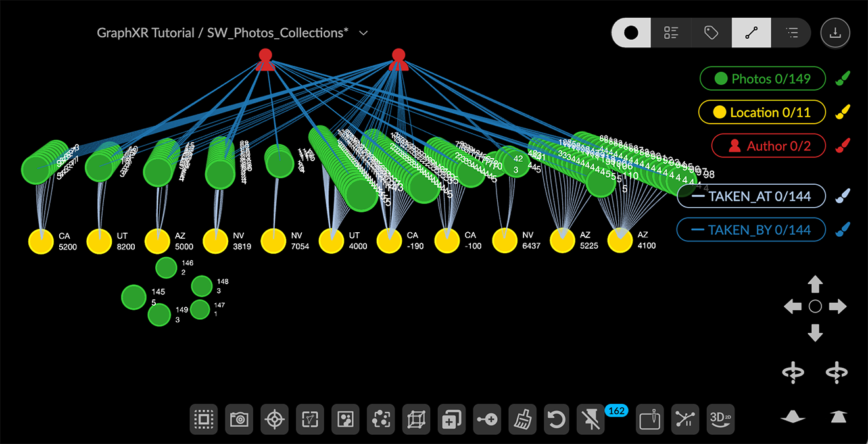Toggle the unpin-all nodes icon
The height and width of the screenshot is (444, 868).
coord(591,419)
